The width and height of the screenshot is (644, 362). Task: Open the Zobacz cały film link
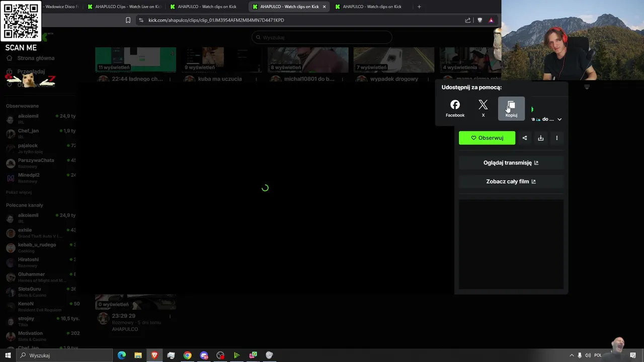coord(511,182)
